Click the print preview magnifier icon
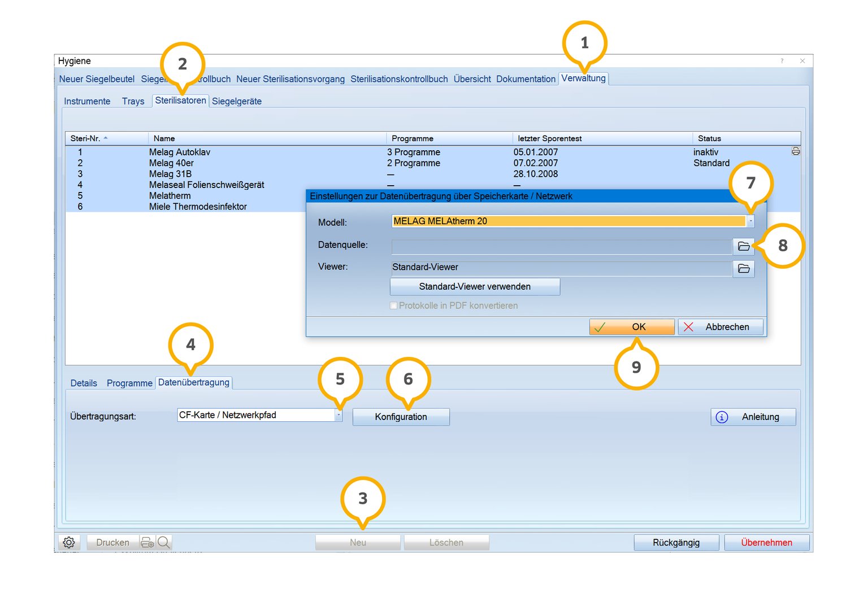 tap(164, 543)
